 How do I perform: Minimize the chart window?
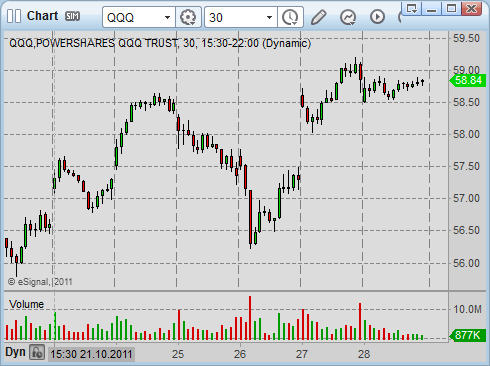click(x=432, y=8)
